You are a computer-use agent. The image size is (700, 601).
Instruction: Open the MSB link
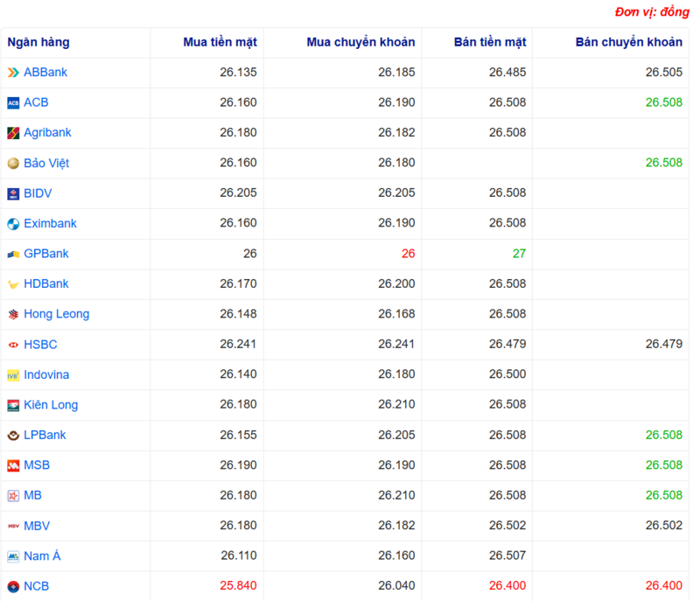click(37, 465)
